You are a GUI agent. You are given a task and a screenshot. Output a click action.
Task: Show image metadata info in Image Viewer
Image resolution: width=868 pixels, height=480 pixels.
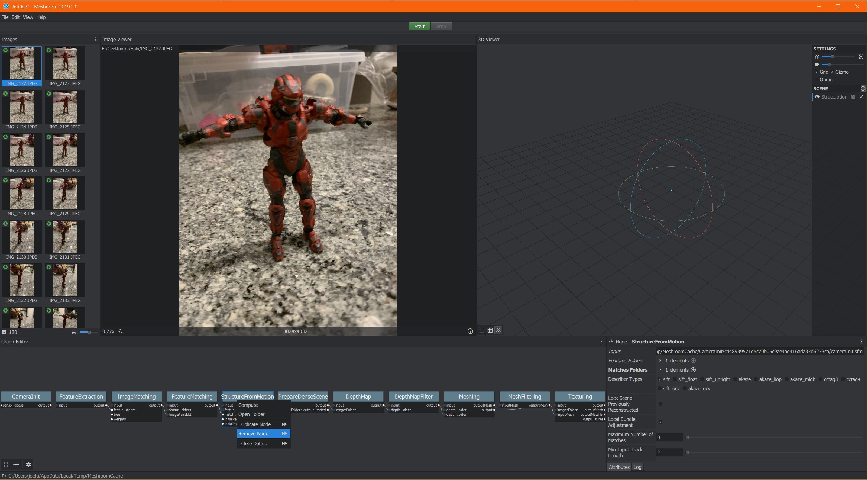pos(470,331)
